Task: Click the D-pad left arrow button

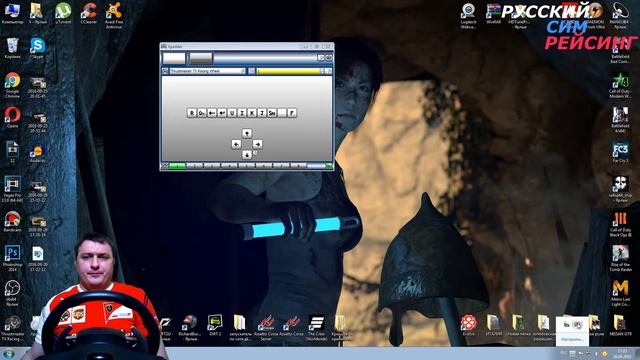Action: pyautogui.click(x=236, y=144)
